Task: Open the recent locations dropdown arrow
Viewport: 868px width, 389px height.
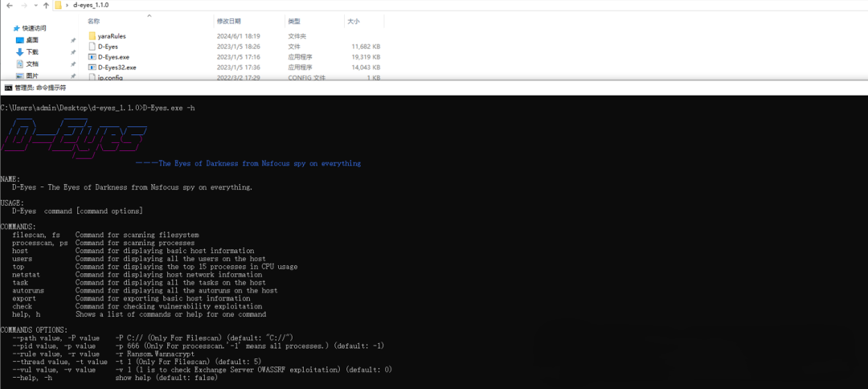Action: point(36,5)
